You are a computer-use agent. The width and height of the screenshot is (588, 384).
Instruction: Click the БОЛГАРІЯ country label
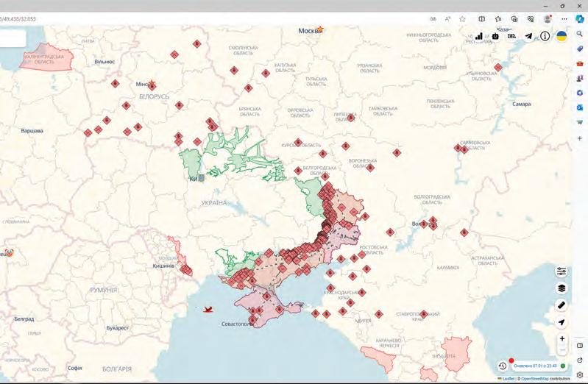117,369
